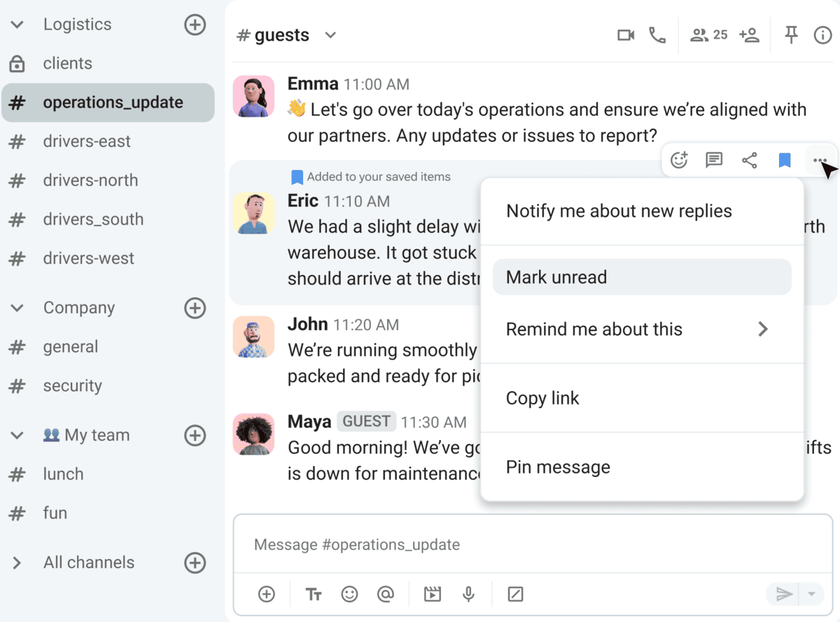Toggle text formatting in the message composer

[313, 594]
